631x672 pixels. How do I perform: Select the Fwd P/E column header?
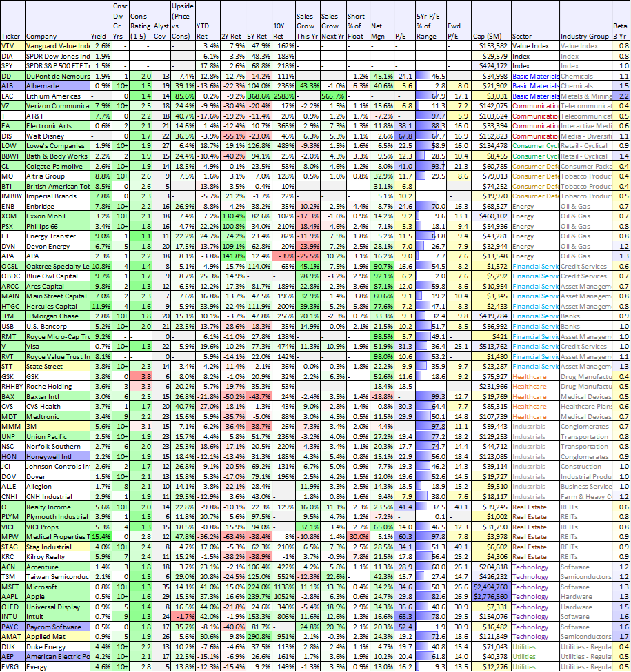458,21
